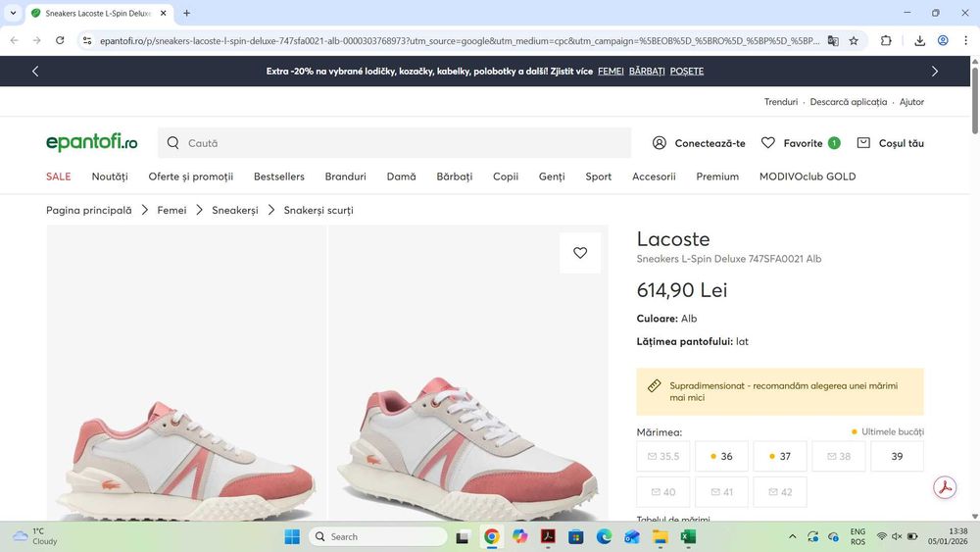Open Chrome downloads icon

pos(920,40)
